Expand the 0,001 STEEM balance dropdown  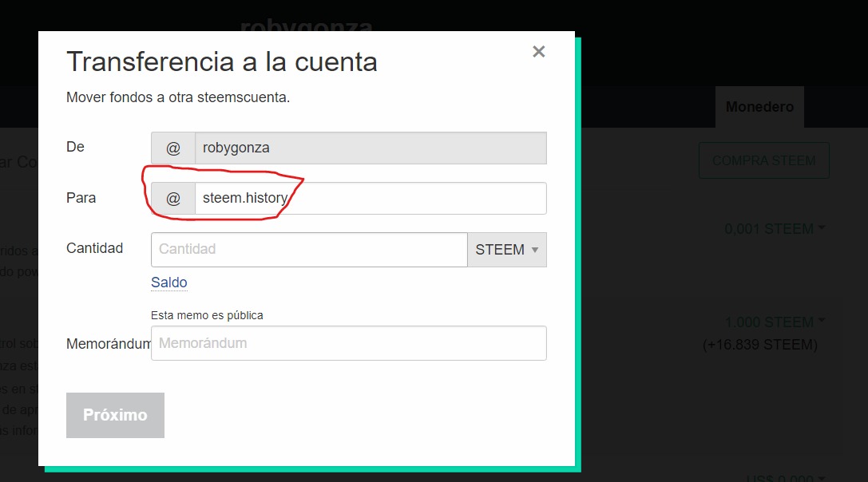click(775, 228)
